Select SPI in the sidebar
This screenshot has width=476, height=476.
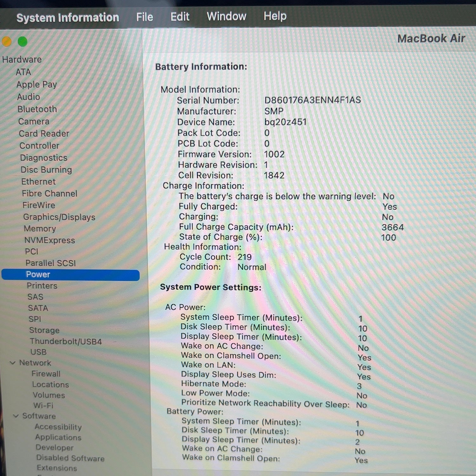point(35,319)
